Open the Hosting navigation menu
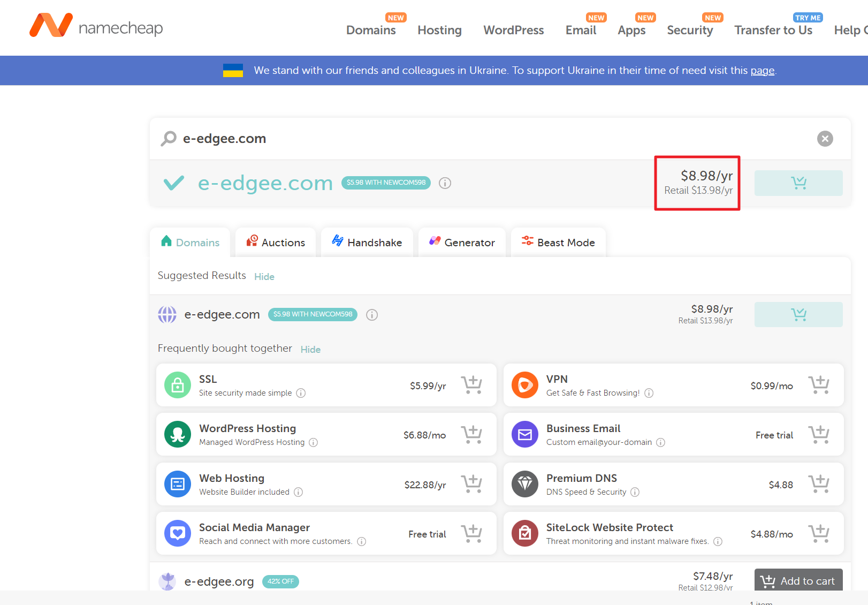The height and width of the screenshot is (605, 868). 439,30
